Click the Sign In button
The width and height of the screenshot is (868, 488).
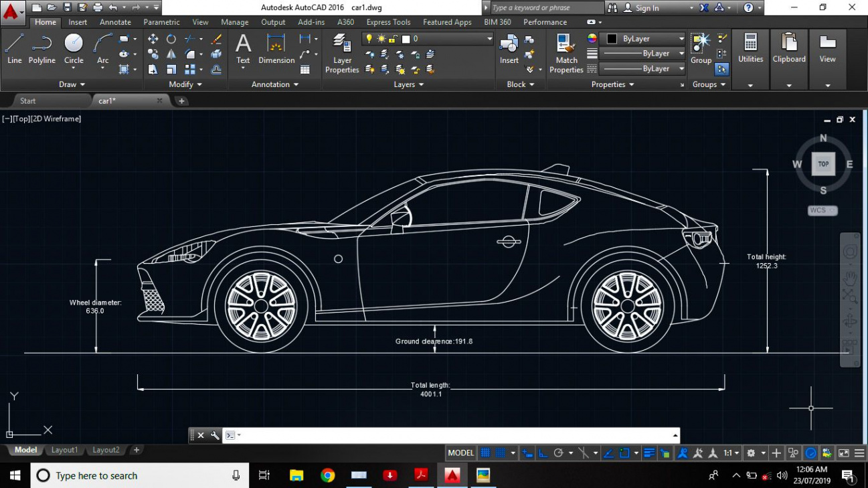[641, 8]
